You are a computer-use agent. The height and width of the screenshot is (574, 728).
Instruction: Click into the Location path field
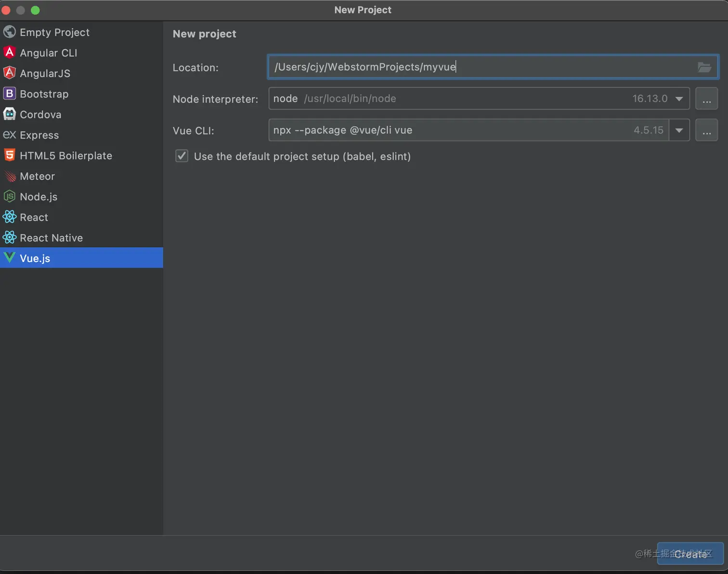tap(481, 67)
